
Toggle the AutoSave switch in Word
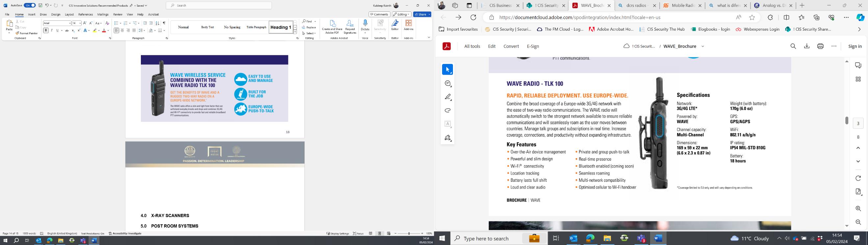30,5
